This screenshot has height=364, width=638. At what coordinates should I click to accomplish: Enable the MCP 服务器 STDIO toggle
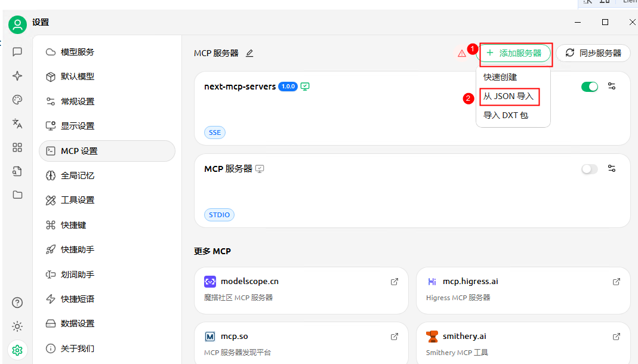(590, 169)
